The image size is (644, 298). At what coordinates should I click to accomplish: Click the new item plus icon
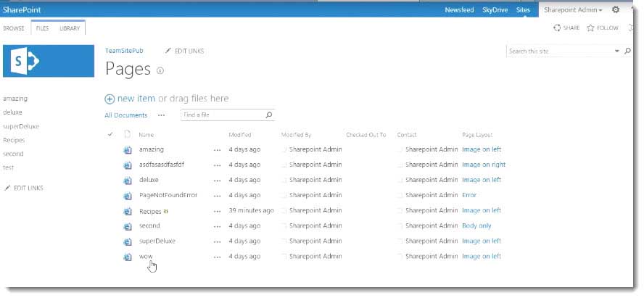click(x=110, y=99)
